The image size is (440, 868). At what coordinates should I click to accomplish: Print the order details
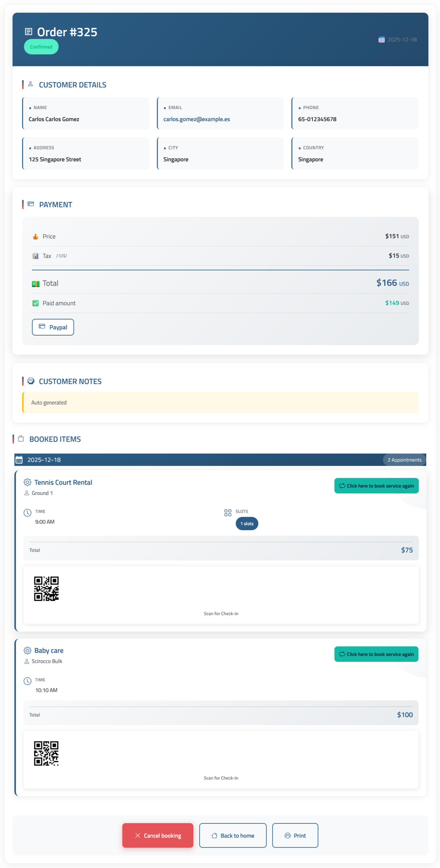tap(295, 835)
